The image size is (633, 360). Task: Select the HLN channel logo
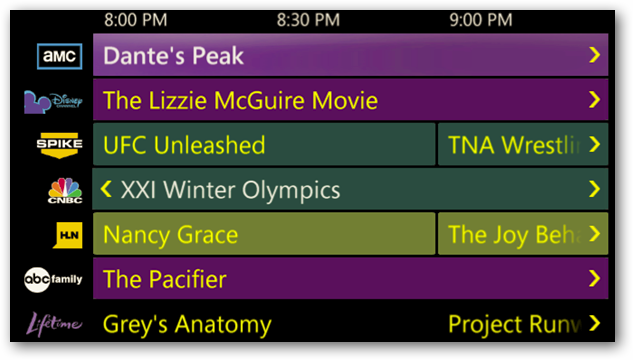point(68,235)
